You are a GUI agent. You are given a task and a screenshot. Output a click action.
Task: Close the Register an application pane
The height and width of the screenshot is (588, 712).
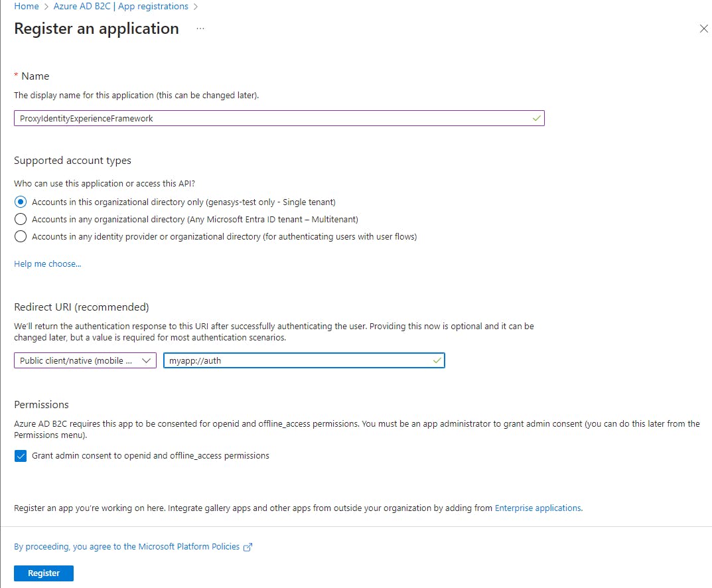tap(703, 29)
